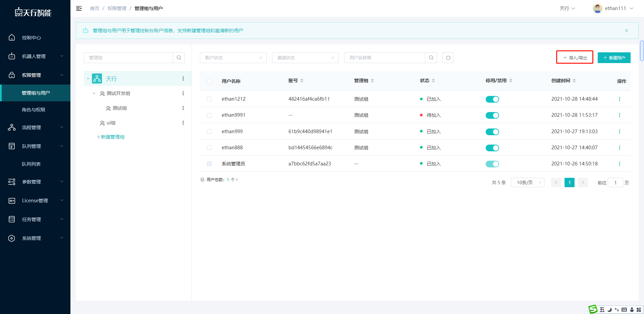
Task: Expand 任务管理 in the sidebar
Action: pos(35,219)
